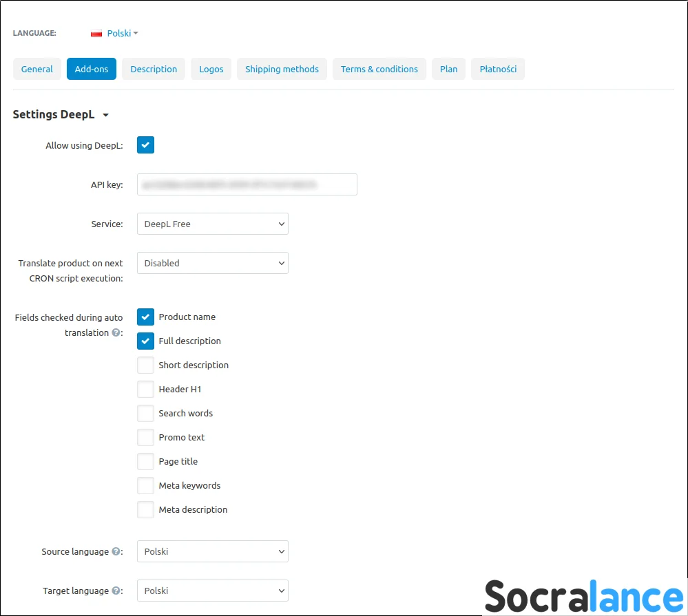Focus the API key input field
This screenshot has width=688, height=616.
(247, 184)
